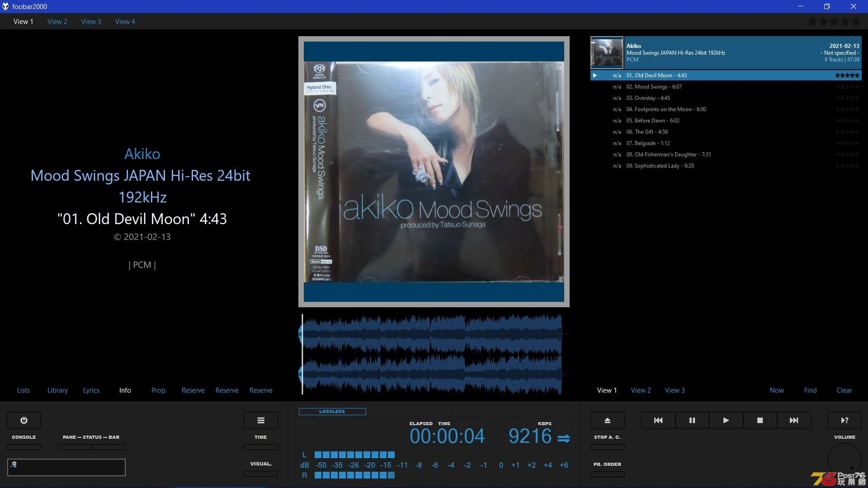The height and width of the screenshot is (488, 868).
Task: Adjust the volume knob
Action: point(844,460)
